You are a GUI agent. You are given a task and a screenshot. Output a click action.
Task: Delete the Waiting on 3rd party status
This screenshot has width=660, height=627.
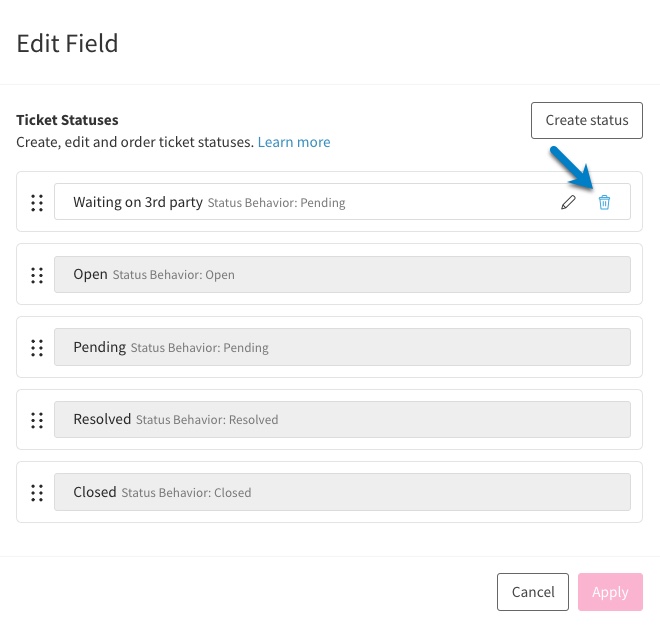[x=604, y=202]
